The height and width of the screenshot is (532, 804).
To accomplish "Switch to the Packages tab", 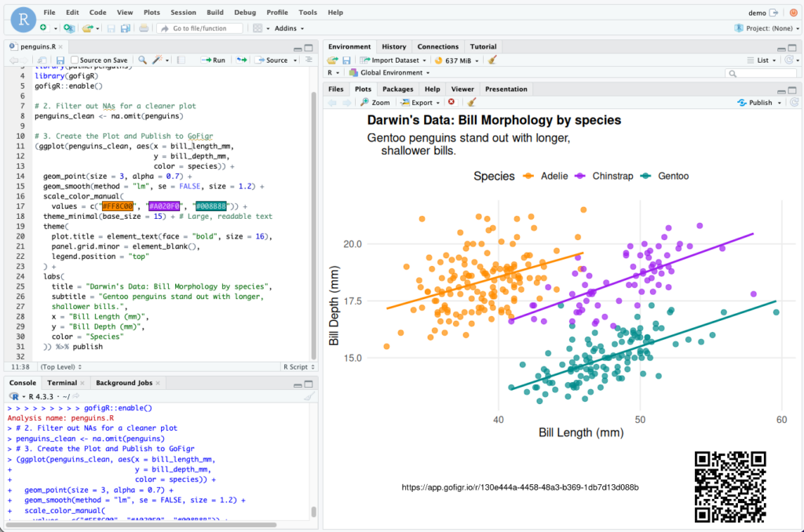I will pos(398,89).
